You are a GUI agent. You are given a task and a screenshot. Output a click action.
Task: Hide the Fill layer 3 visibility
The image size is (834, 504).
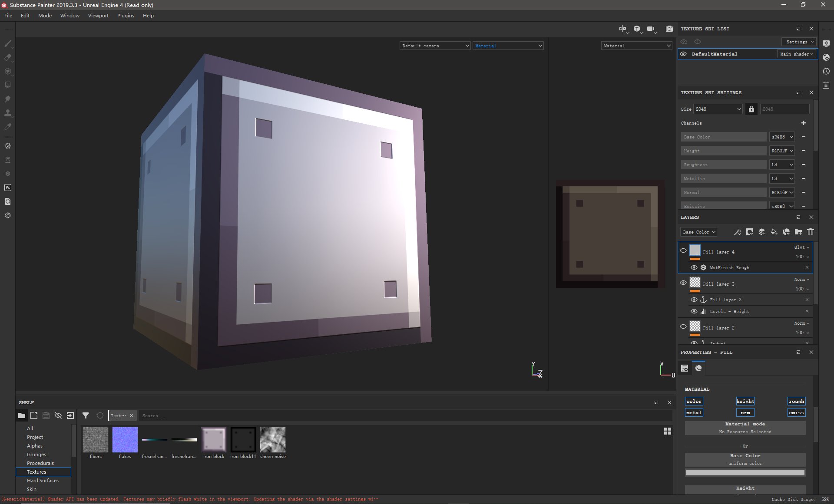[683, 283]
